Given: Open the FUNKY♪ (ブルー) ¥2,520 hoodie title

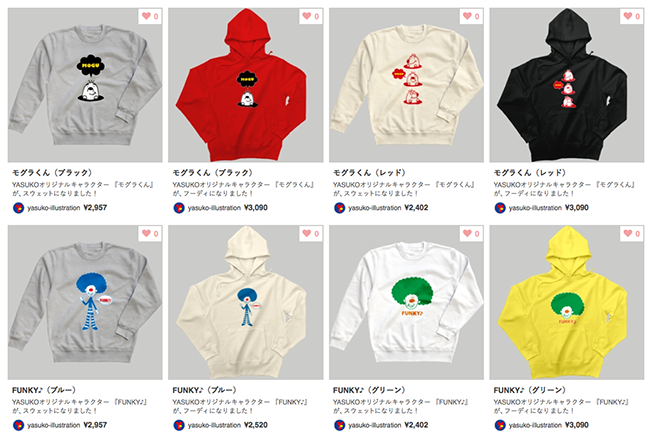Looking at the screenshot, I should (x=204, y=390).
